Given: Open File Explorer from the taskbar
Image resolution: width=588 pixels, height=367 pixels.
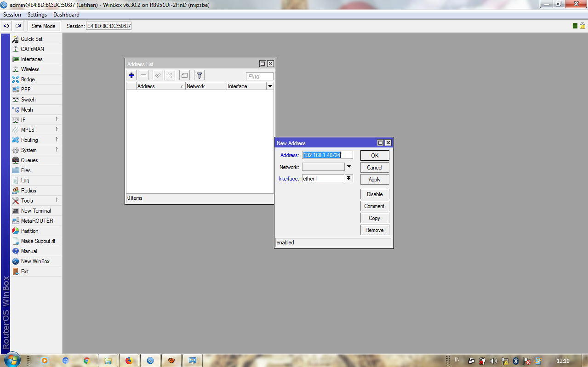Looking at the screenshot, I should (108, 361).
